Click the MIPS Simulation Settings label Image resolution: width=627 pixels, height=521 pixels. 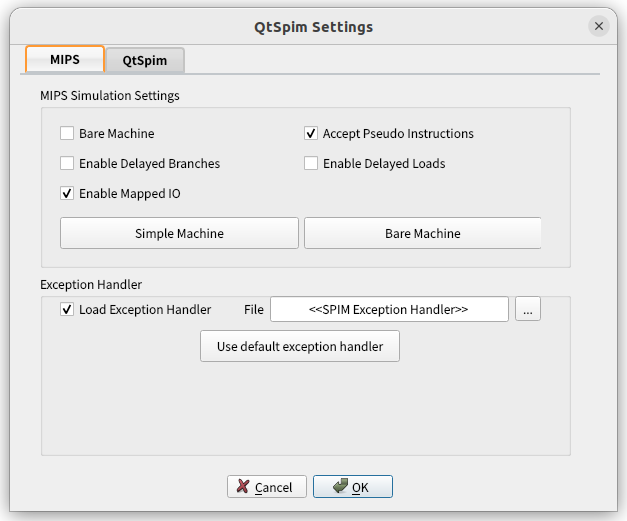coord(110,96)
